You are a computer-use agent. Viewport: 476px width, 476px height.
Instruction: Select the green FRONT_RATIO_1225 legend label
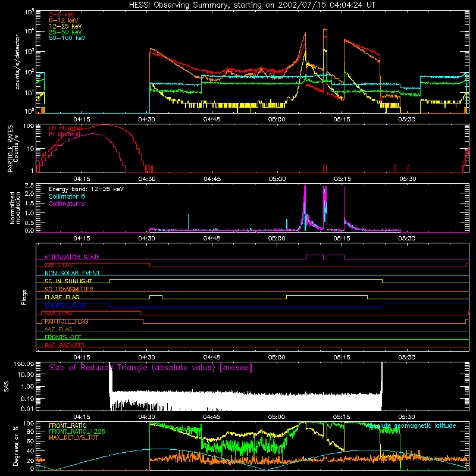(x=77, y=431)
